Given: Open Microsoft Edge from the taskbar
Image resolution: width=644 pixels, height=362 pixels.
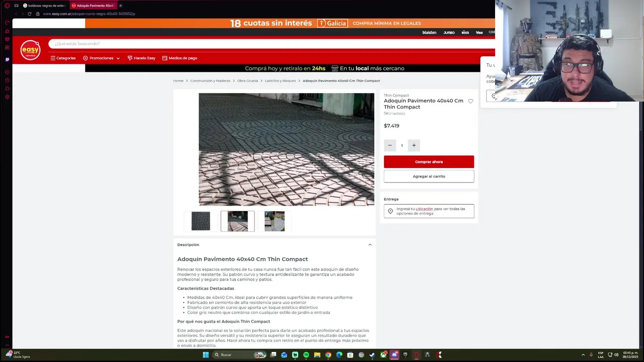Looking at the screenshot, I should 339,355.
